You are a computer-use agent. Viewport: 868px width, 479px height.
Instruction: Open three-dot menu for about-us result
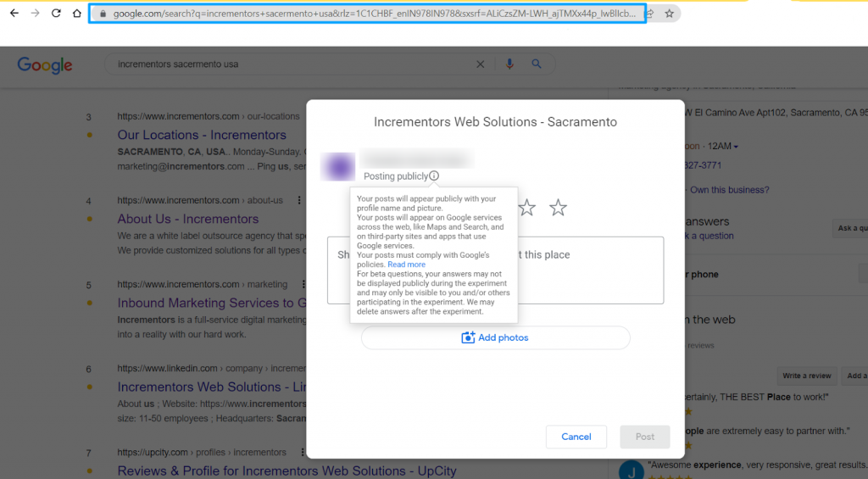(299, 200)
